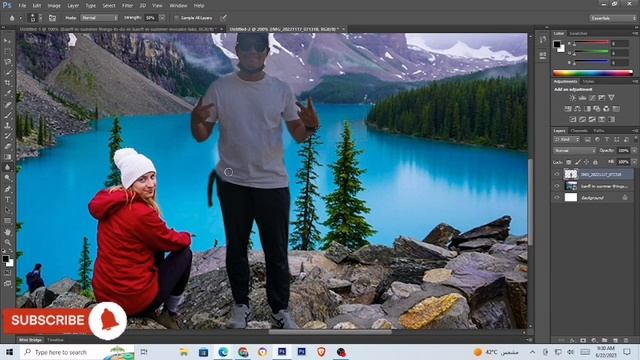
Task: Add a Photo Filter adjustment
Action: pos(597,109)
